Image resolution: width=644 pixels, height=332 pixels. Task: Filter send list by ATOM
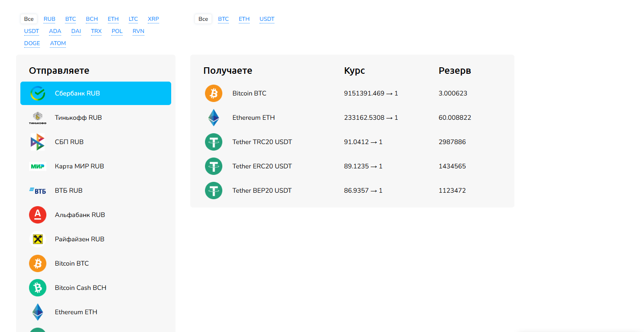pyautogui.click(x=58, y=43)
